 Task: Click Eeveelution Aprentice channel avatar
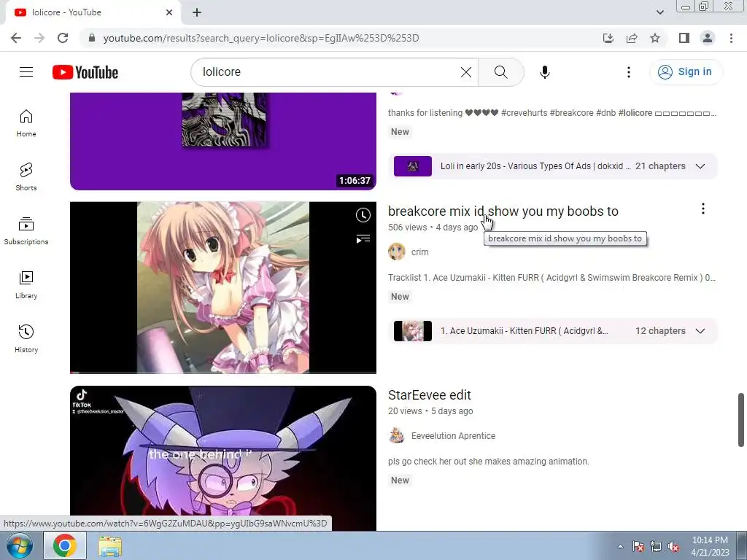click(396, 435)
